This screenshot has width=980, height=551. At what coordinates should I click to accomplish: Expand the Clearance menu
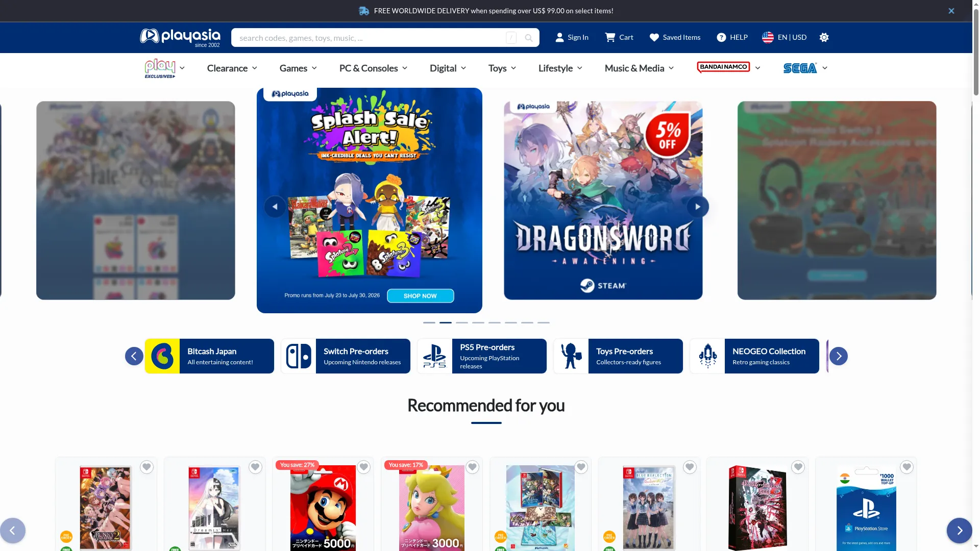pyautogui.click(x=232, y=68)
